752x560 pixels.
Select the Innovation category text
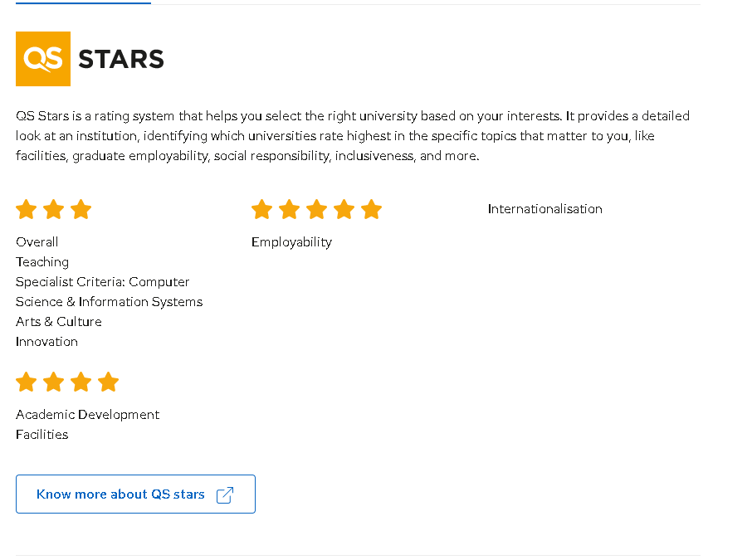pyautogui.click(x=46, y=341)
